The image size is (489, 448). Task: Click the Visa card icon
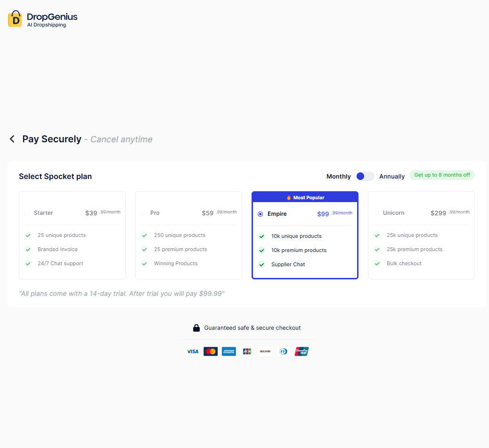[192, 351]
